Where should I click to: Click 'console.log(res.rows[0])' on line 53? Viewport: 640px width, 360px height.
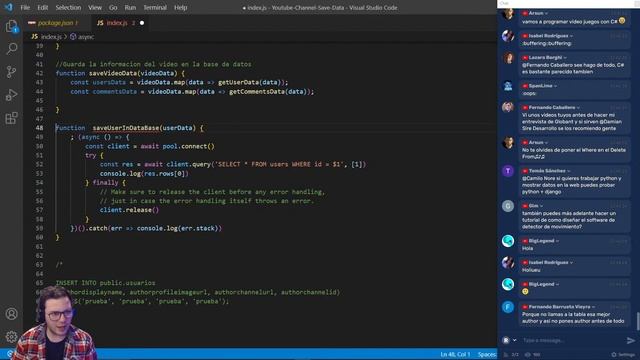click(x=144, y=173)
